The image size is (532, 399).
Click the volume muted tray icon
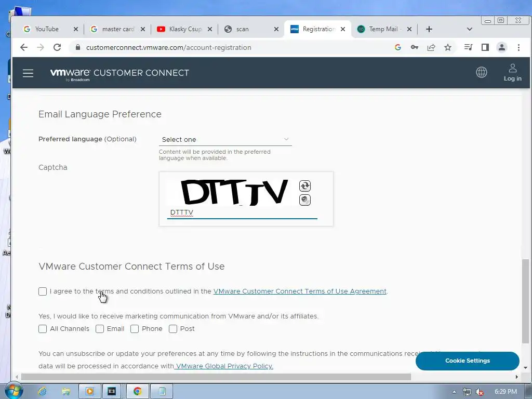point(480,392)
